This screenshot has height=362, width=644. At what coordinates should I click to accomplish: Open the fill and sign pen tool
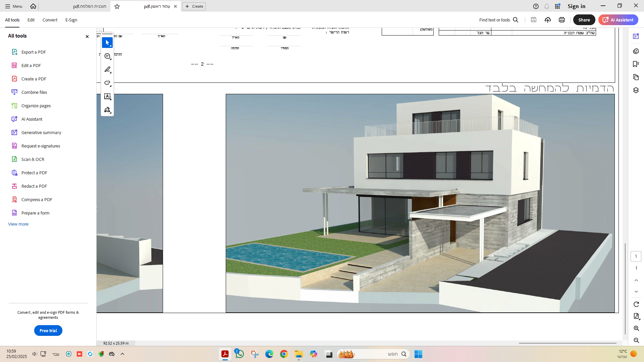tap(107, 110)
